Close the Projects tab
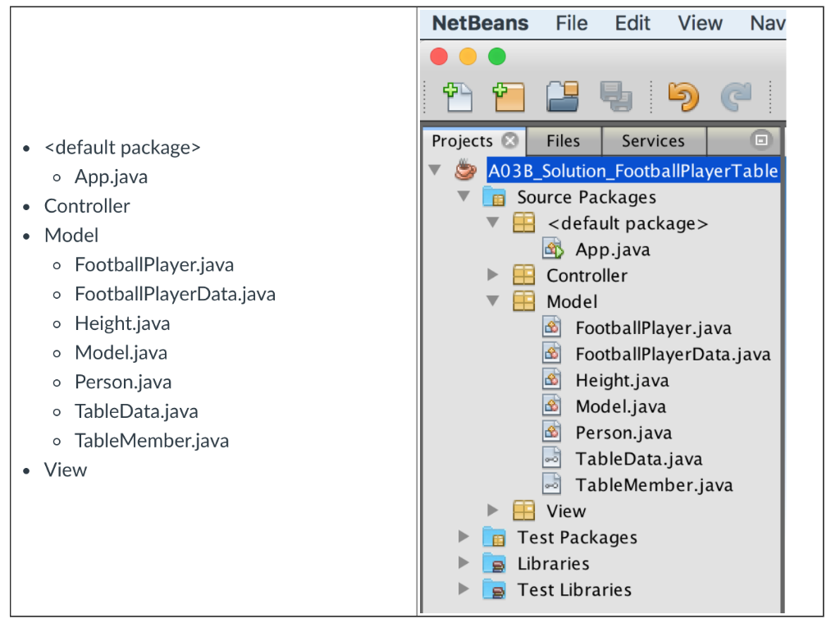The height and width of the screenshot is (628, 840). [x=511, y=140]
